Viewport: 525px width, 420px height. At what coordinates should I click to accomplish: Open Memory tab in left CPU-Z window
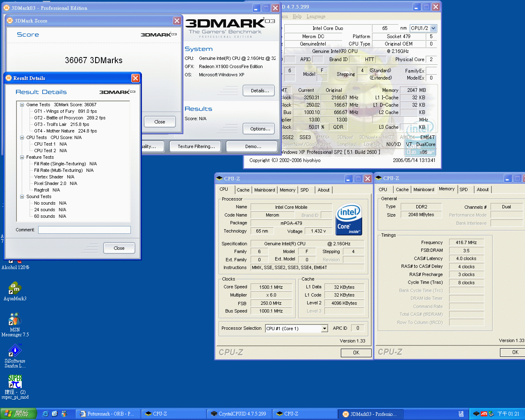[288, 190]
